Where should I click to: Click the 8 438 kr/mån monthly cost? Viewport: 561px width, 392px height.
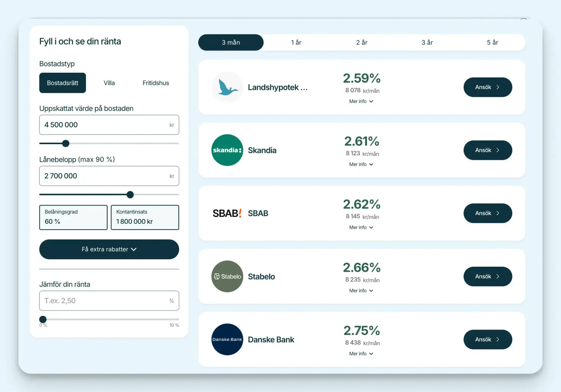point(362,343)
